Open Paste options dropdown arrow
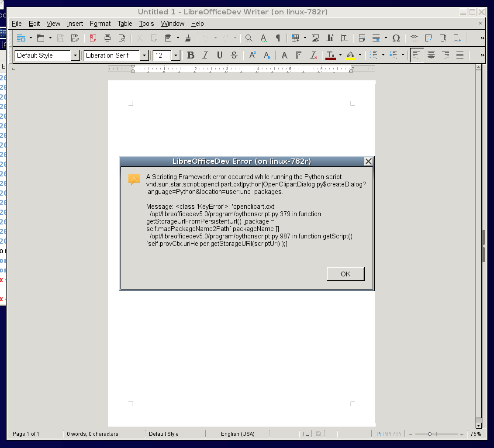Viewport: 494px width, 448px height. click(178, 38)
